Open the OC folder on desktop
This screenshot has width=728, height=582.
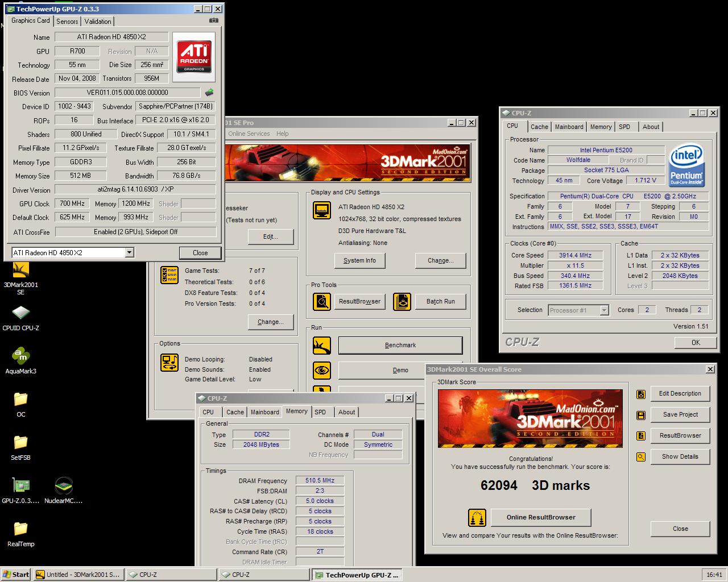[20, 404]
